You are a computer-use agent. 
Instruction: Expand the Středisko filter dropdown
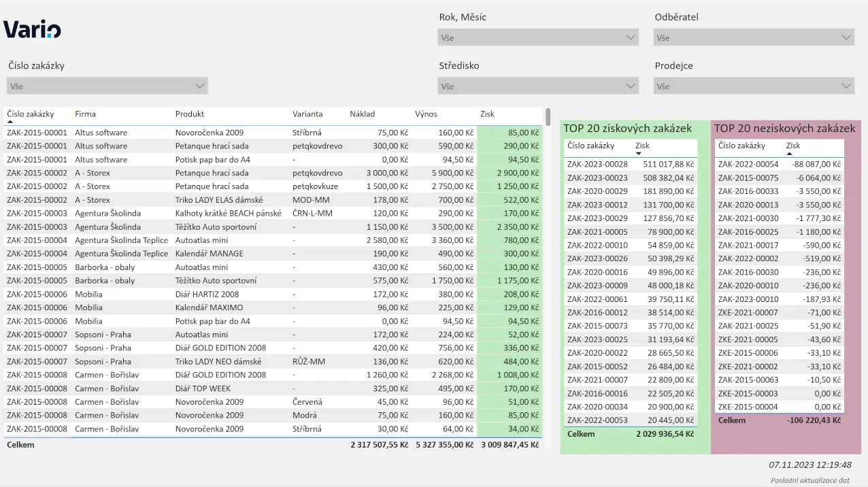(537, 86)
